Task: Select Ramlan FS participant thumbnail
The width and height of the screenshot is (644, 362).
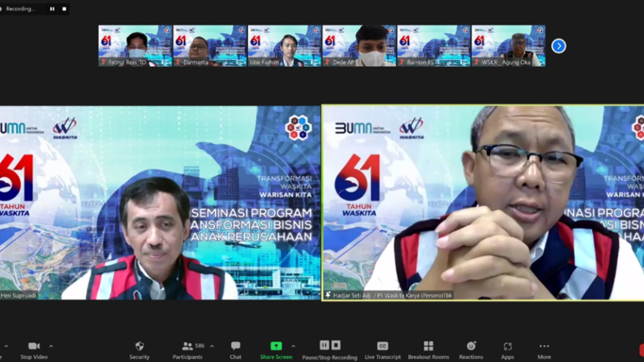Action: point(434,46)
